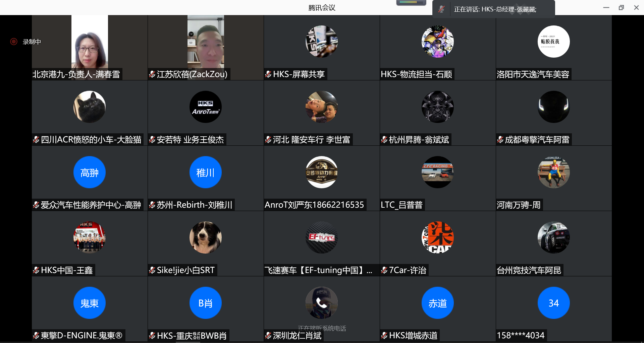Click the muted mic icon beside HKS增城赤道
The height and width of the screenshot is (343, 644).
pyautogui.click(x=384, y=335)
